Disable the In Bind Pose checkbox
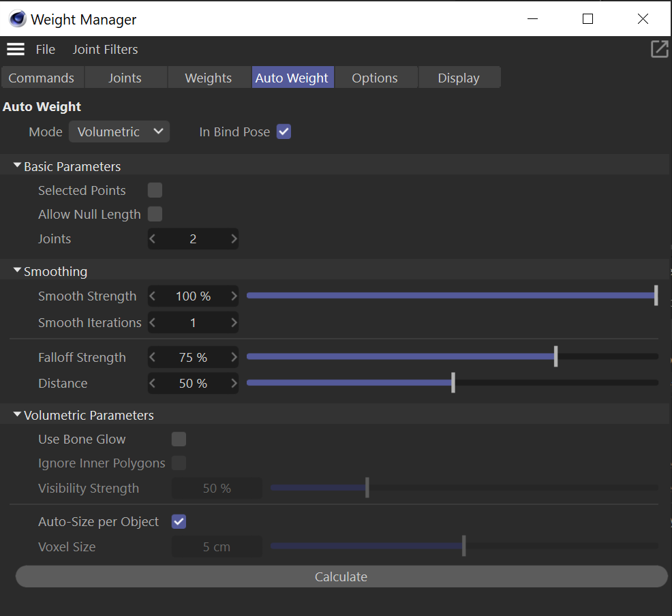Image resolution: width=672 pixels, height=616 pixels. (284, 132)
